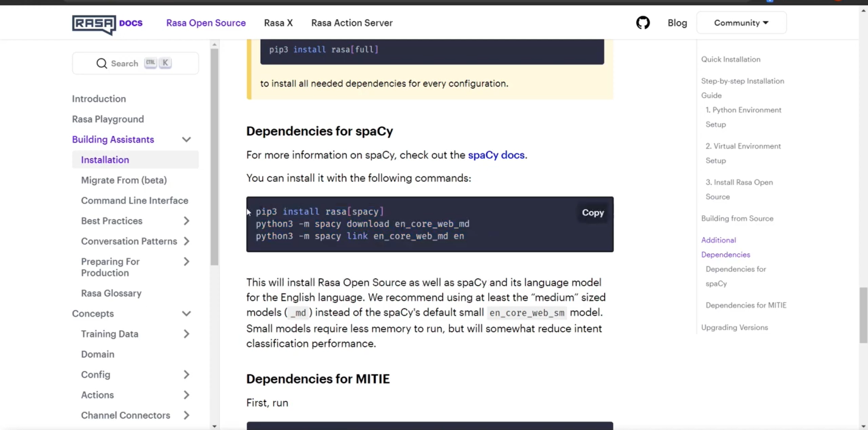This screenshot has height=430, width=868.
Task: Copy the spaCy install commands
Action: tap(593, 213)
